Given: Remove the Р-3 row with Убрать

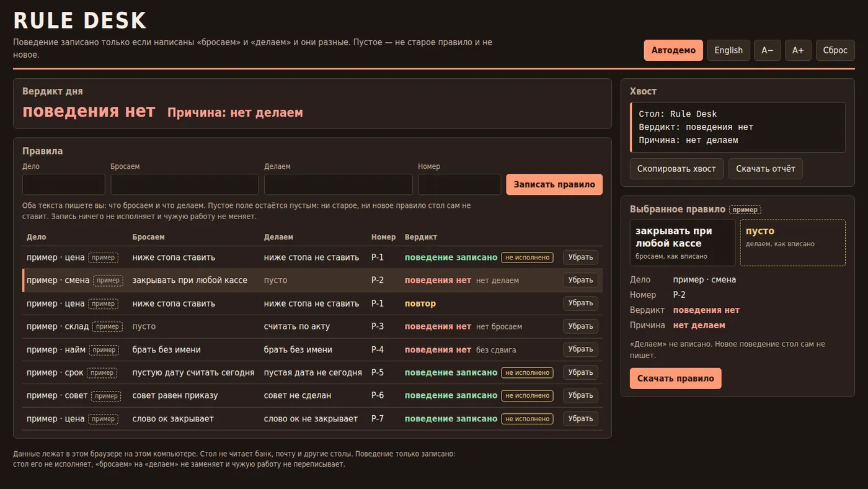Looking at the screenshot, I should (581, 326).
